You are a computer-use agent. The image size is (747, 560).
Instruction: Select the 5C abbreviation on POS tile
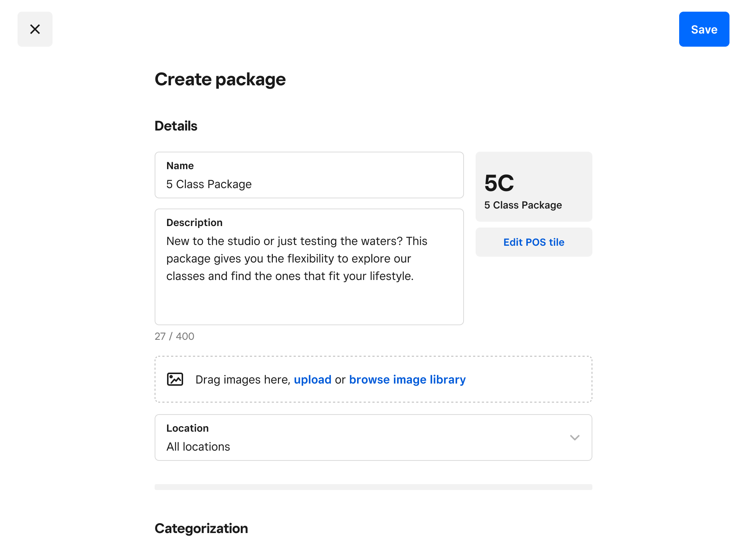pos(499,183)
